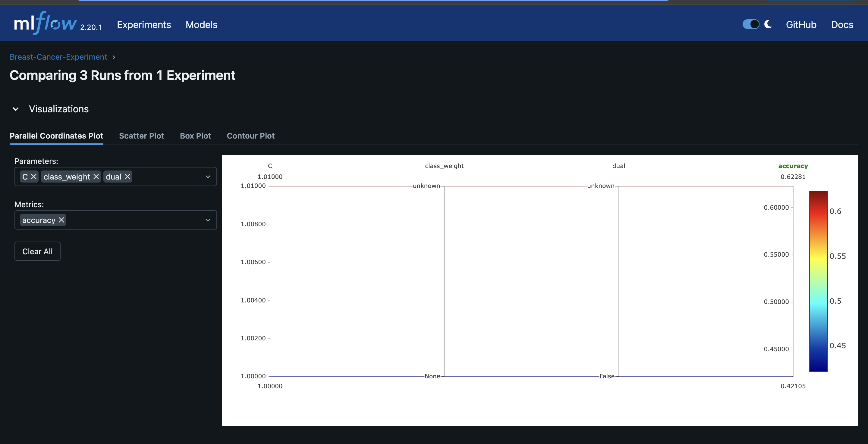
Task: Open the Breast-Cancer-Experiment breadcrumb link
Action: pos(58,57)
